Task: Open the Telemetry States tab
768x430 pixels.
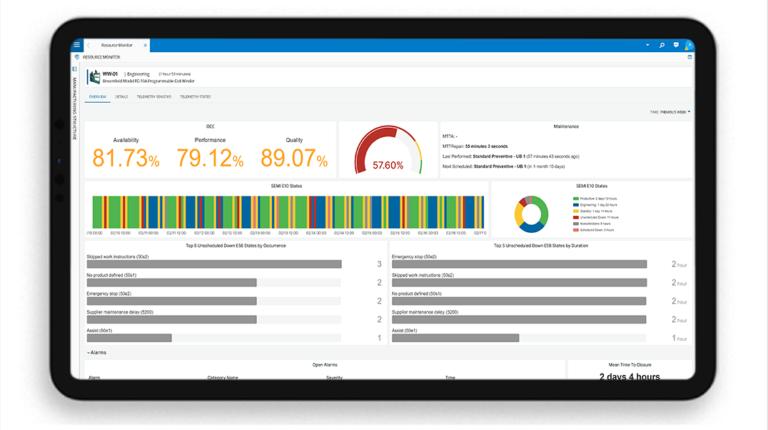Action: tap(195, 97)
